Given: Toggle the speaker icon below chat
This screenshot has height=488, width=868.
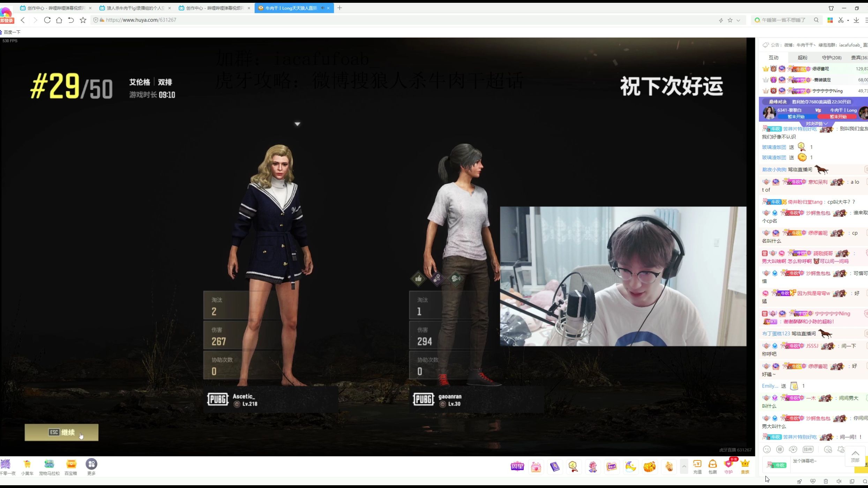Looking at the screenshot, I should [x=839, y=481].
